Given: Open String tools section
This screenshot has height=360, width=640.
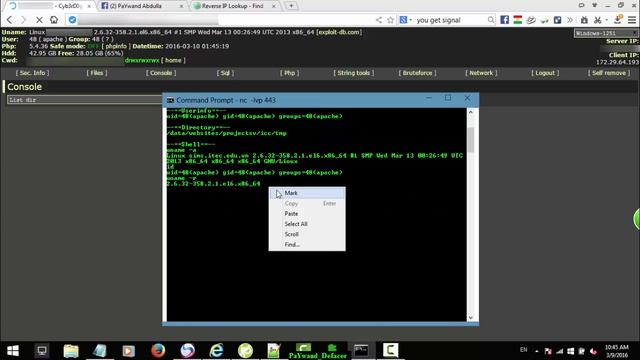Looking at the screenshot, I should (353, 73).
